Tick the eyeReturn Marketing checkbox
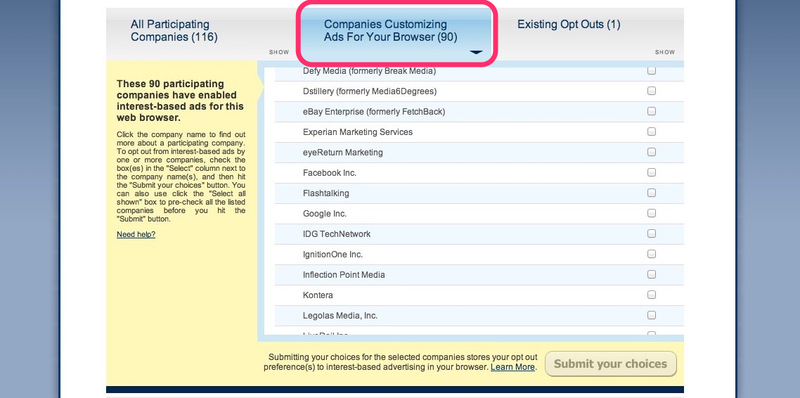Viewport: 800px width, 398px height. tap(652, 152)
